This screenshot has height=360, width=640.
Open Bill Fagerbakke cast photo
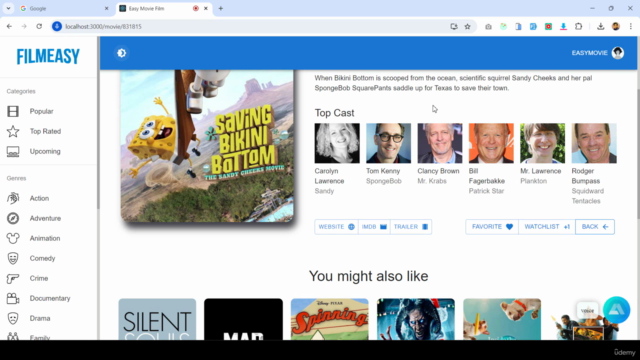tap(491, 143)
